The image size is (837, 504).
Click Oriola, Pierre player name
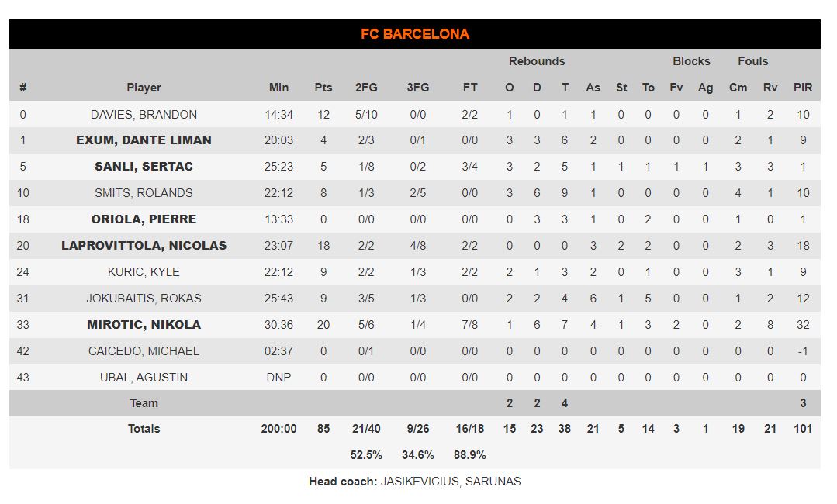tap(144, 219)
